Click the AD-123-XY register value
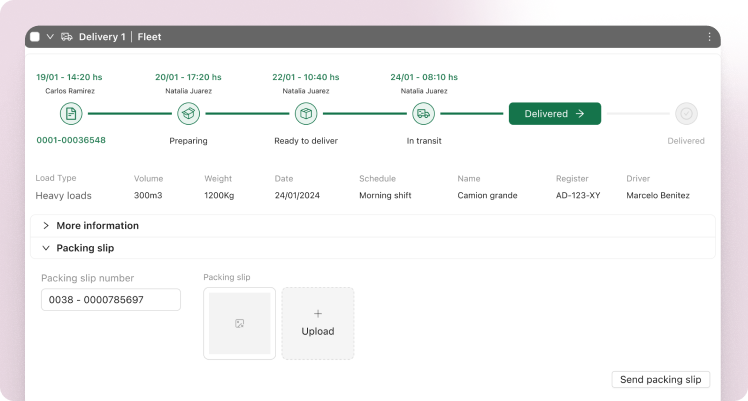Screen dimensions: 748x401 [x=578, y=195]
